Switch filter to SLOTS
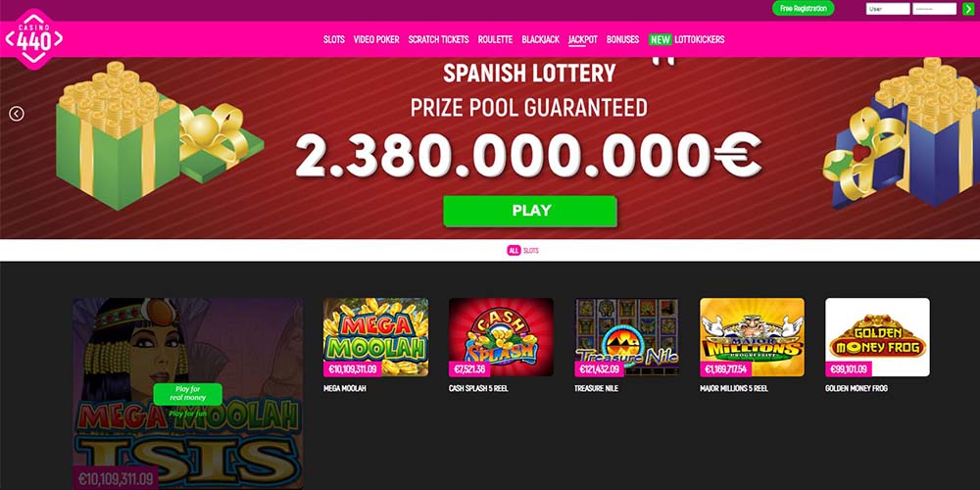Screen dimensions: 980x490 click(x=531, y=251)
